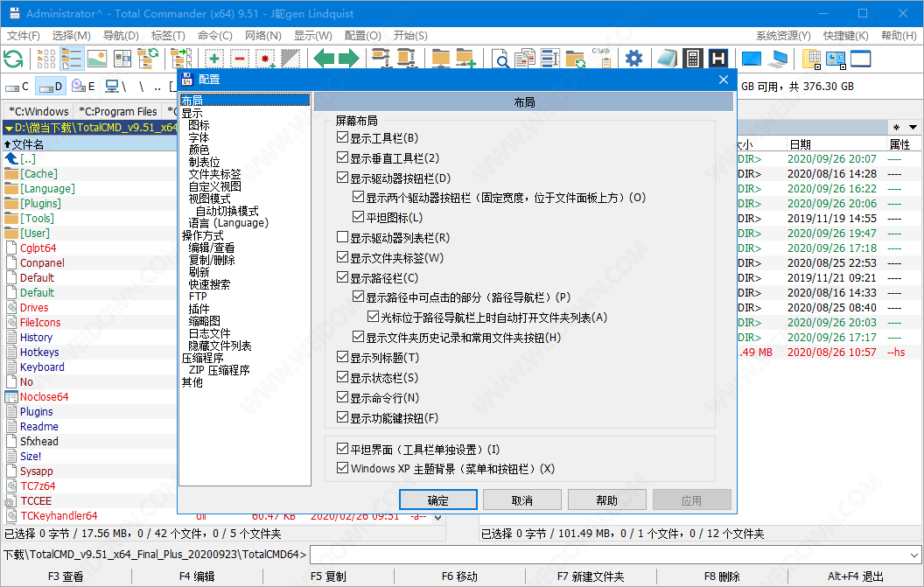924x587 pixels.
Task: Click the folder tree with refresh icon
Action: [147, 59]
